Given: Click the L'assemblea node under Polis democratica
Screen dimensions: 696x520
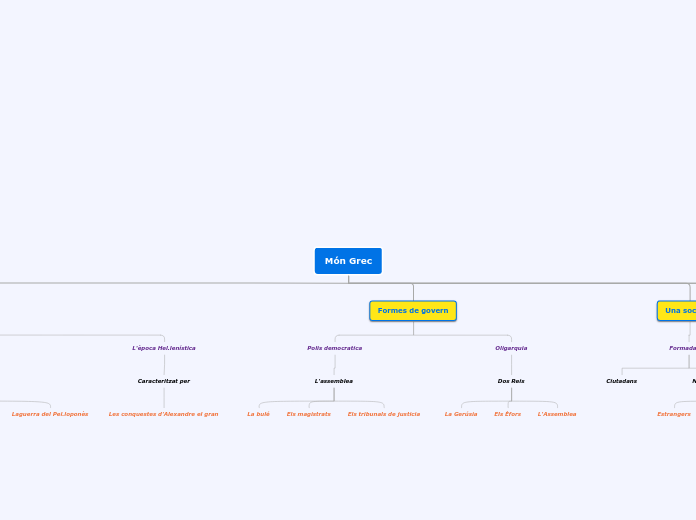Looking at the screenshot, I should (334, 381).
